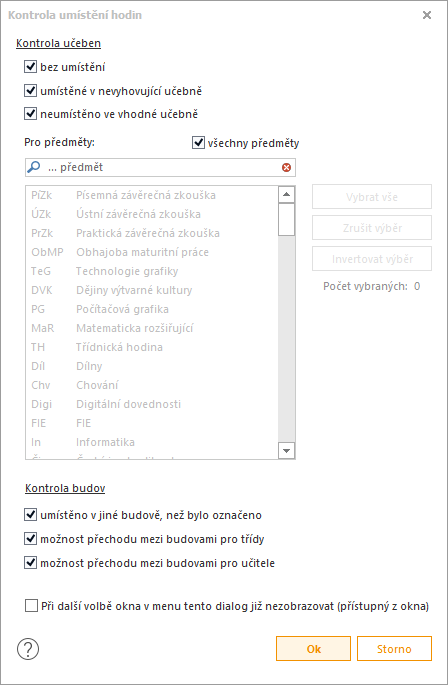The height and width of the screenshot is (685, 448).
Task: Open the help question mark icon
Action: click(x=28, y=649)
